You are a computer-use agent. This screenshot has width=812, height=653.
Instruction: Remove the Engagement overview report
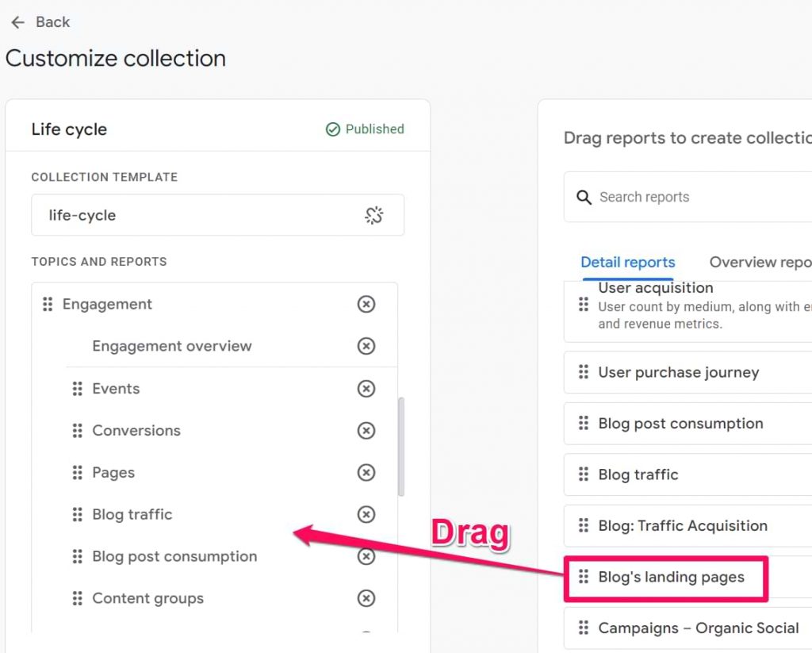click(x=366, y=346)
